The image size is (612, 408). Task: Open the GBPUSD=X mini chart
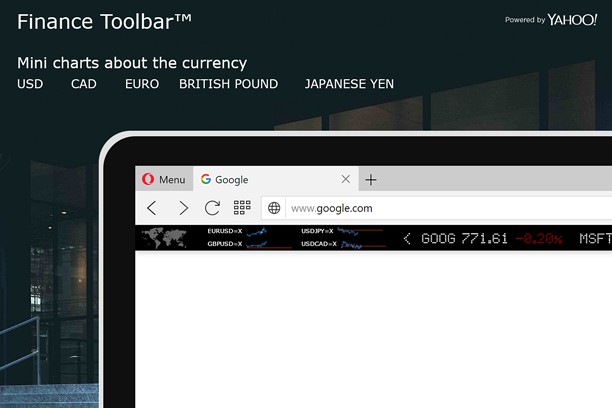click(269, 244)
